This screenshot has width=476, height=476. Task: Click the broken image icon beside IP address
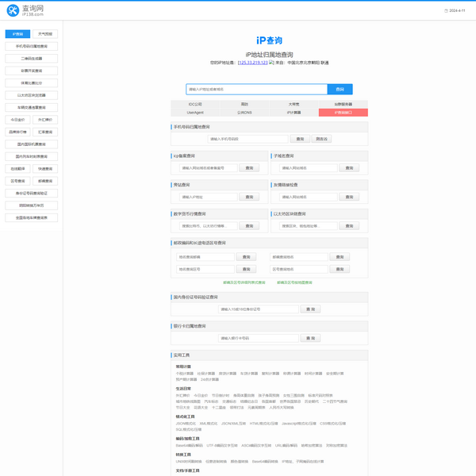(271, 62)
